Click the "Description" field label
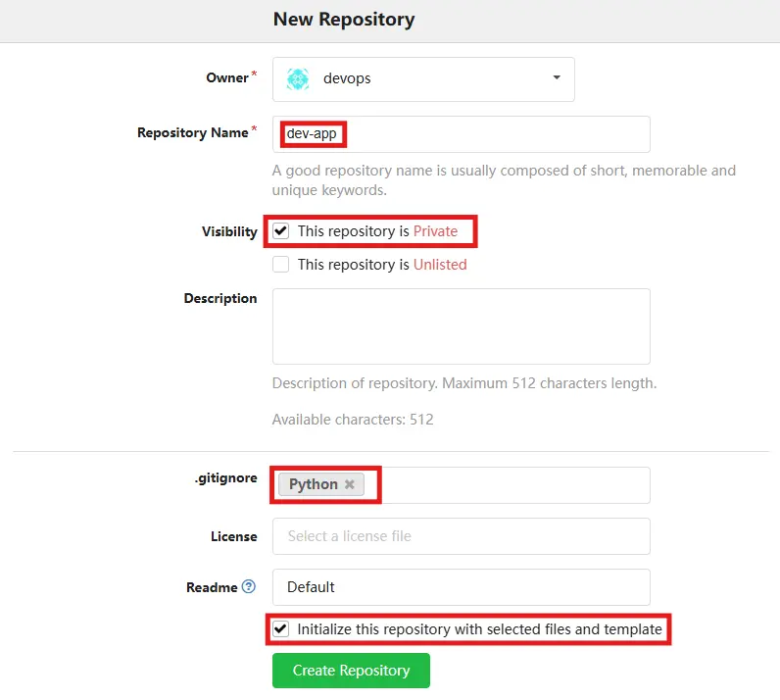Viewport: 780px width, 700px height. [x=220, y=298]
